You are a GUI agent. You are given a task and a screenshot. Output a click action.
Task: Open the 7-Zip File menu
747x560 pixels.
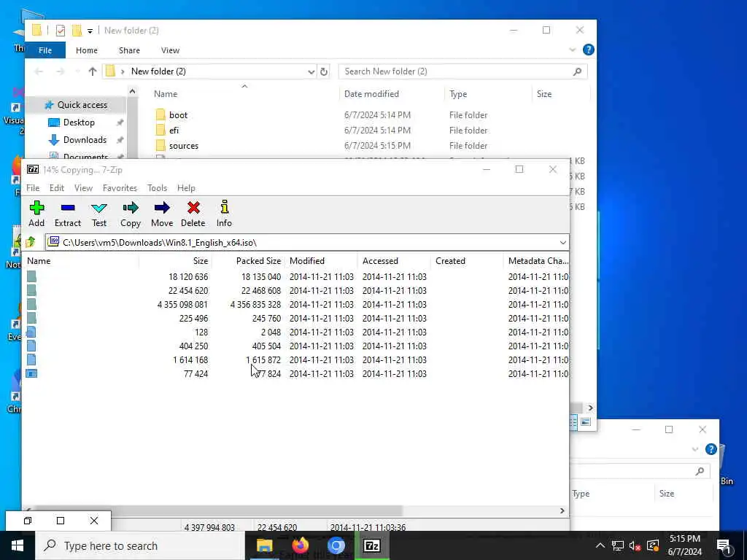(x=33, y=188)
